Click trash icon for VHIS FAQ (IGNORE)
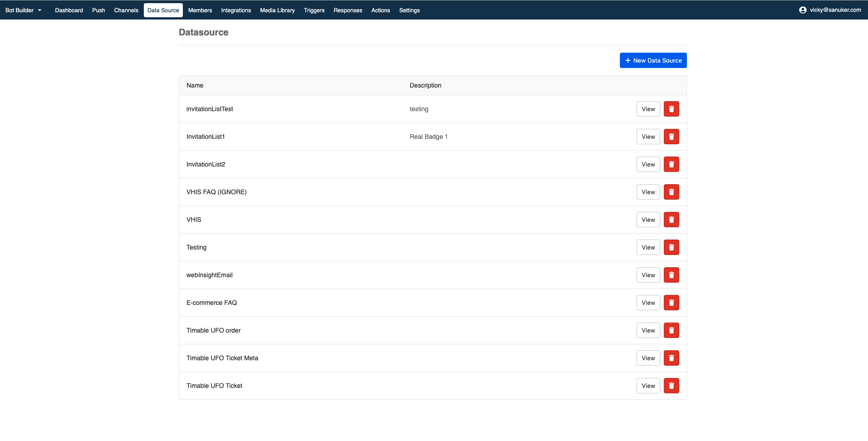Screen dimensions: 868x441 tap(671, 192)
